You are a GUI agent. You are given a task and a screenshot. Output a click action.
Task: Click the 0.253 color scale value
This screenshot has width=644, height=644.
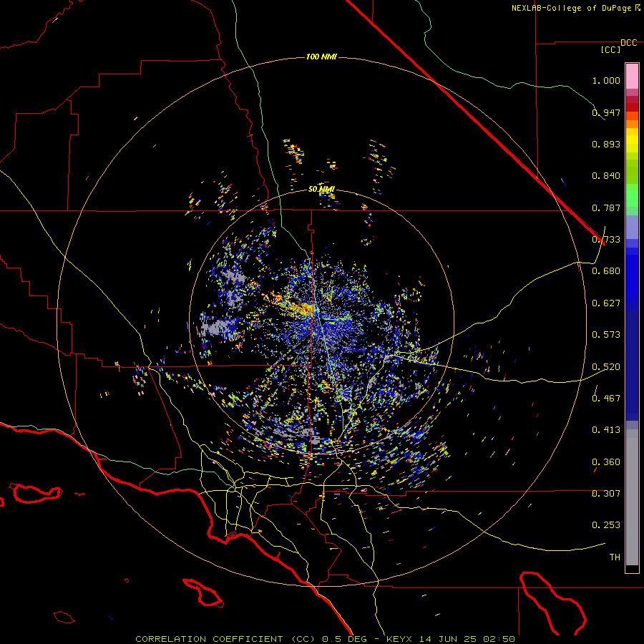(x=606, y=525)
